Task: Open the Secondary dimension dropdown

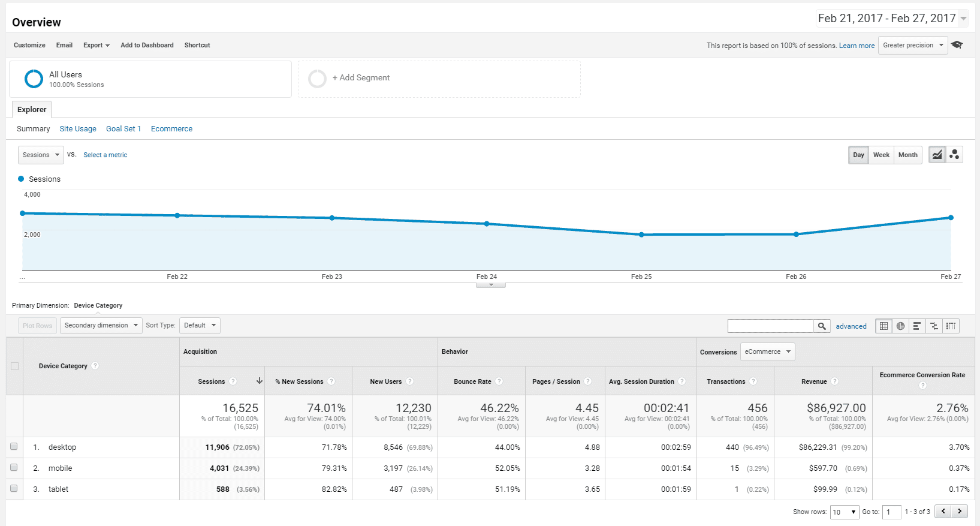Action: click(x=101, y=325)
